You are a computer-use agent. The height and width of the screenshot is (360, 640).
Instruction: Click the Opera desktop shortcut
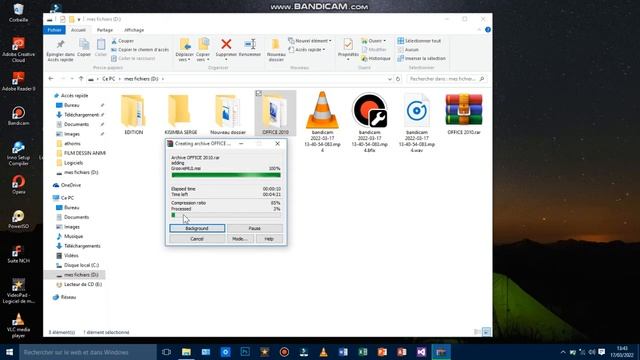coord(18,184)
